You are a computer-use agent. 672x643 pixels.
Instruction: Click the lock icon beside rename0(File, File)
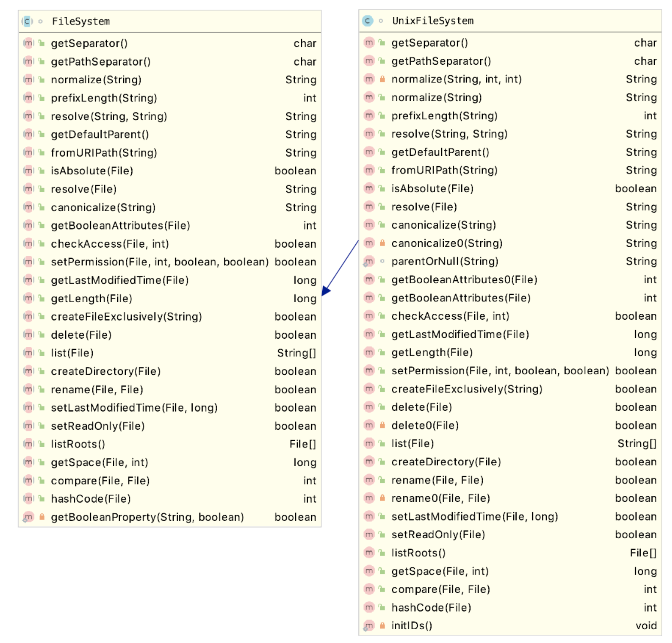382,498
